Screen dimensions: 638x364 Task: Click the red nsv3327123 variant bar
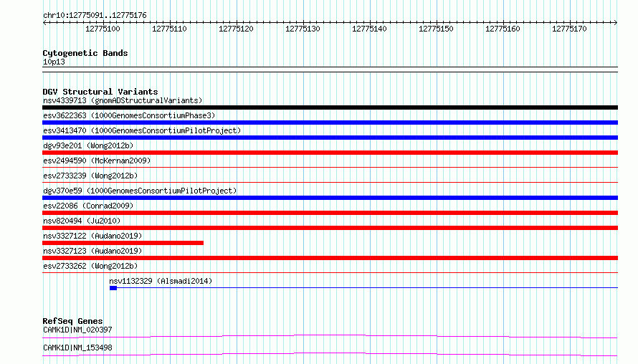330,258
